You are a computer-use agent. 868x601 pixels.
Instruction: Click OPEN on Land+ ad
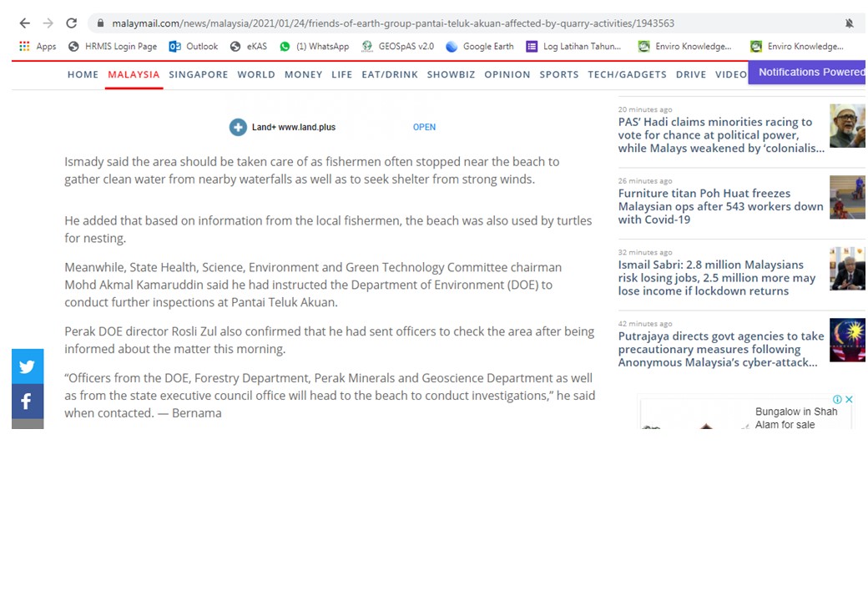pos(424,127)
